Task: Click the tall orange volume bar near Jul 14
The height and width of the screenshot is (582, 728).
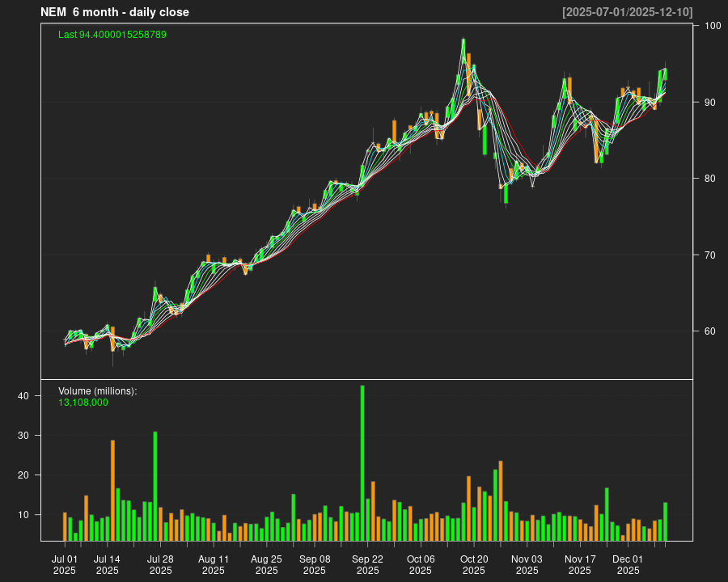Action: click(112, 490)
